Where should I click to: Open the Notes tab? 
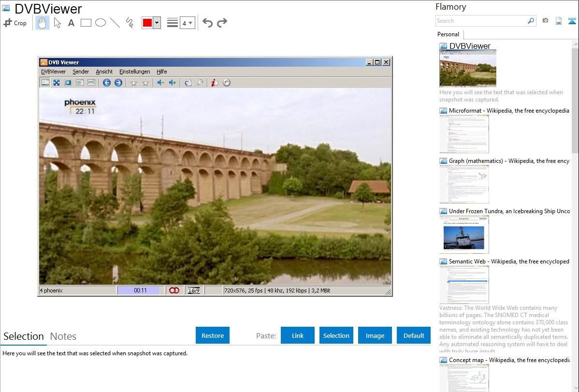(63, 336)
